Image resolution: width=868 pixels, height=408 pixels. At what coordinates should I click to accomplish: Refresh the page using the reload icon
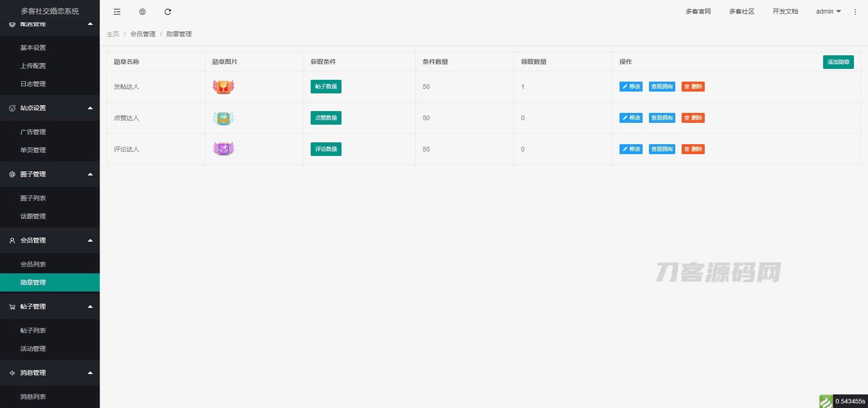click(168, 12)
